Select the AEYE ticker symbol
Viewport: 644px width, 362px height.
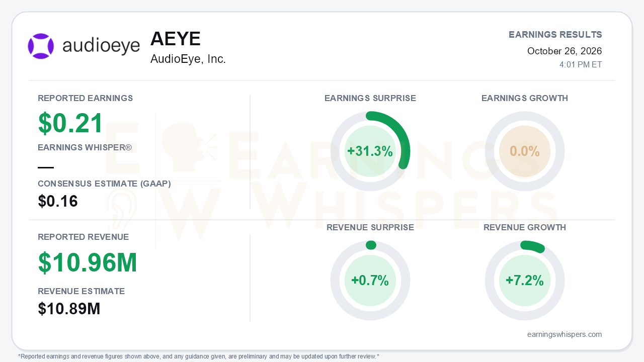[x=176, y=39]
